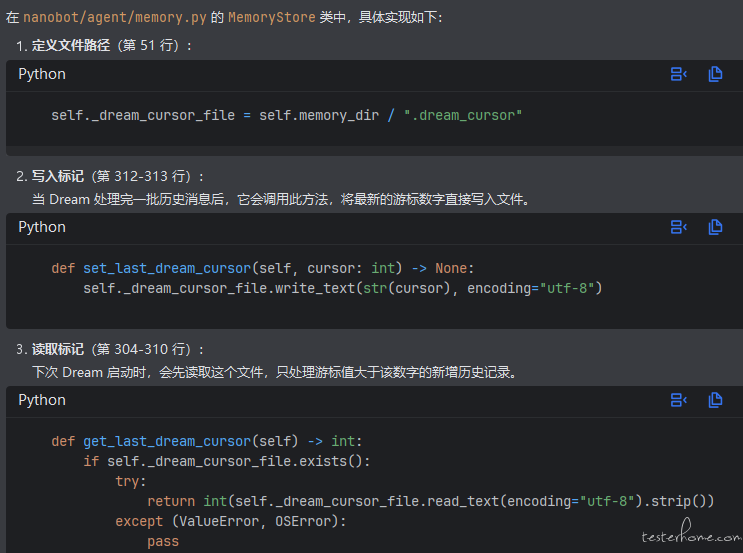Click insert icon on set_last_dream_cursor block

(679, 227)
